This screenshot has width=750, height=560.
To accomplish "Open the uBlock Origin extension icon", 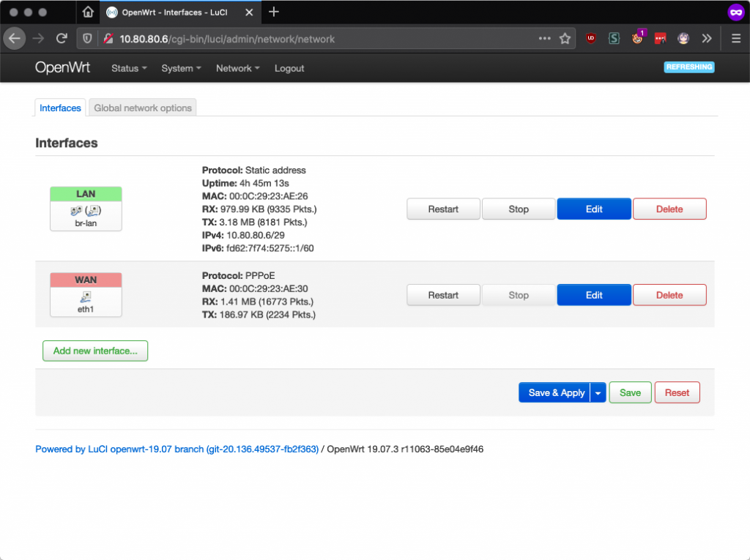I will pos(591,39).
